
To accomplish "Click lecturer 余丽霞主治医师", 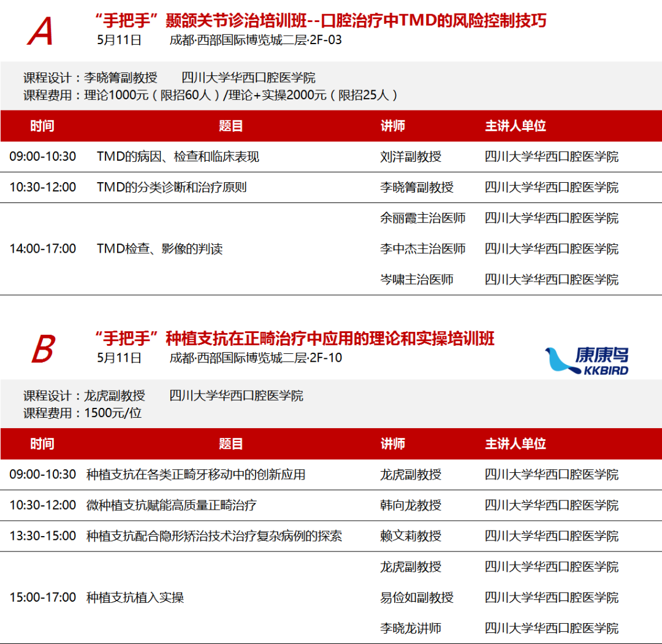I will click(x=422, y=218).
